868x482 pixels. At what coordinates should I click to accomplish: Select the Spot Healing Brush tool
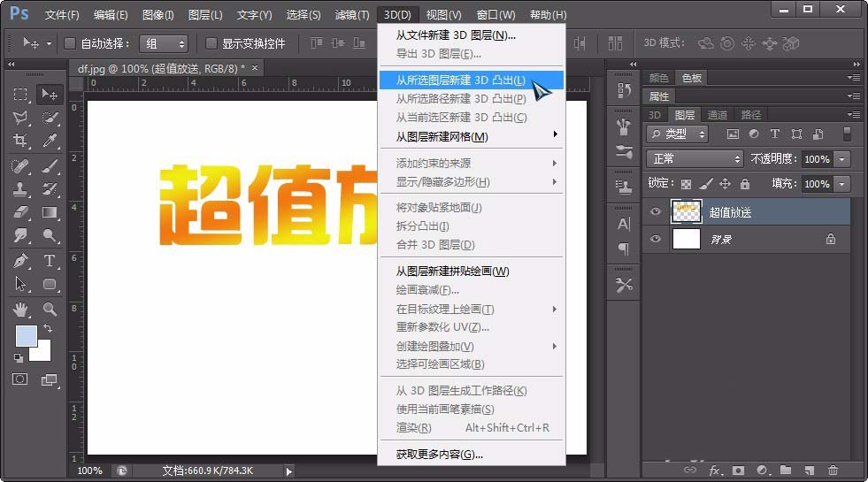pos(20,166)
